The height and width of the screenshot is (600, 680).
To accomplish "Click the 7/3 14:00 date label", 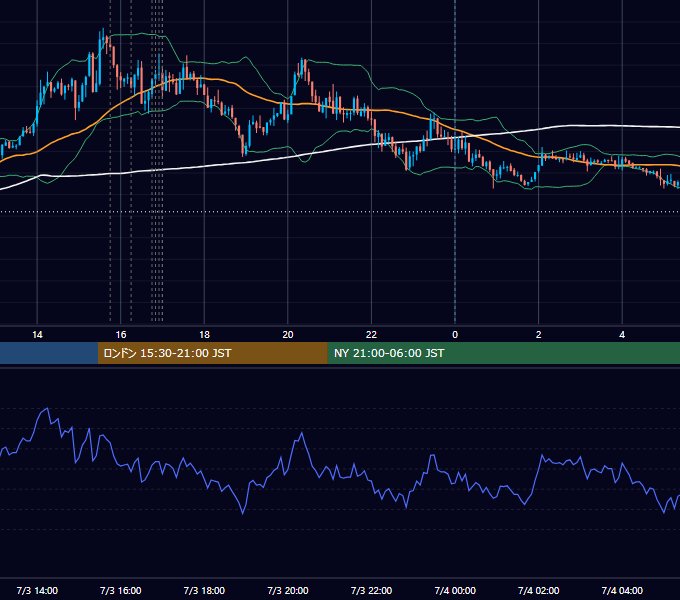I will pos(37,590).
